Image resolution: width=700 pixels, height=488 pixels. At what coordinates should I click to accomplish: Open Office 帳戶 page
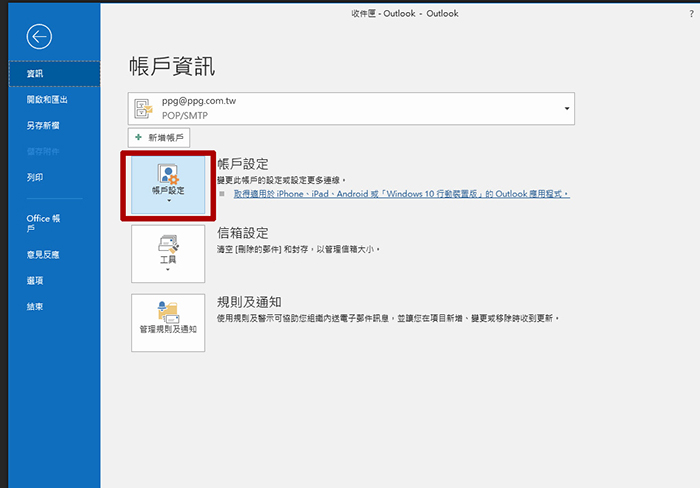43,223
